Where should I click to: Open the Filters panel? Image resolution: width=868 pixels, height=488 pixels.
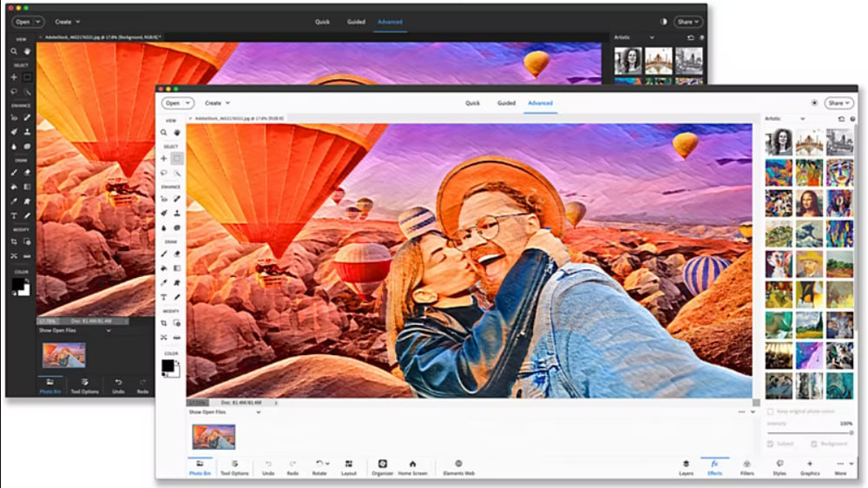(x=746, y=467)
